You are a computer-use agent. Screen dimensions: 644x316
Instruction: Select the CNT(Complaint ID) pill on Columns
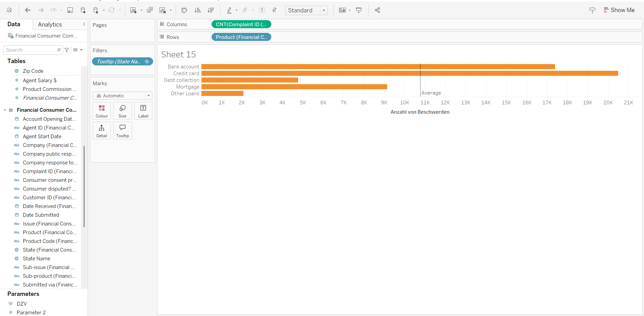(241, 24)
